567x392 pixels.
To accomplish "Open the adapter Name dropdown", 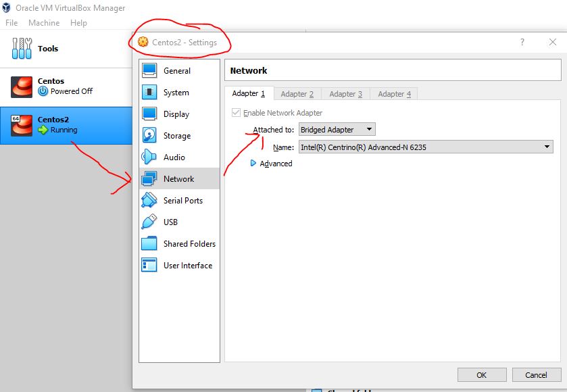I will [x=425, y=147].
